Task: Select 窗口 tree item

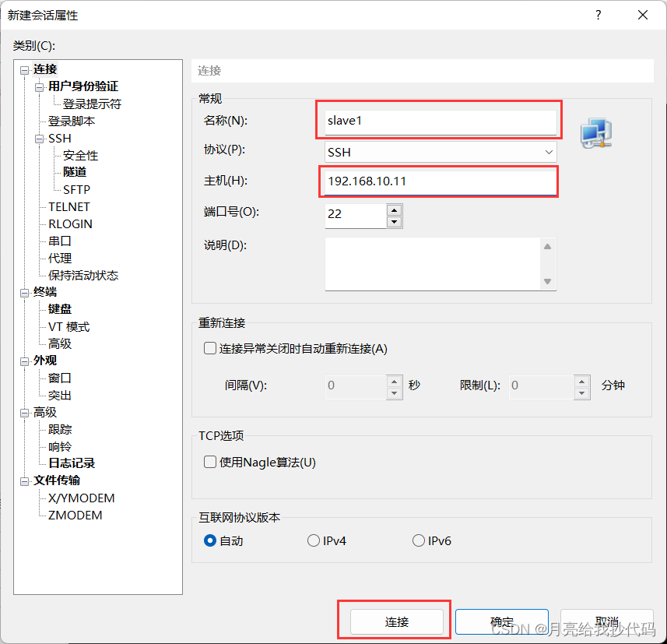Action: click(x=60, y=378)
